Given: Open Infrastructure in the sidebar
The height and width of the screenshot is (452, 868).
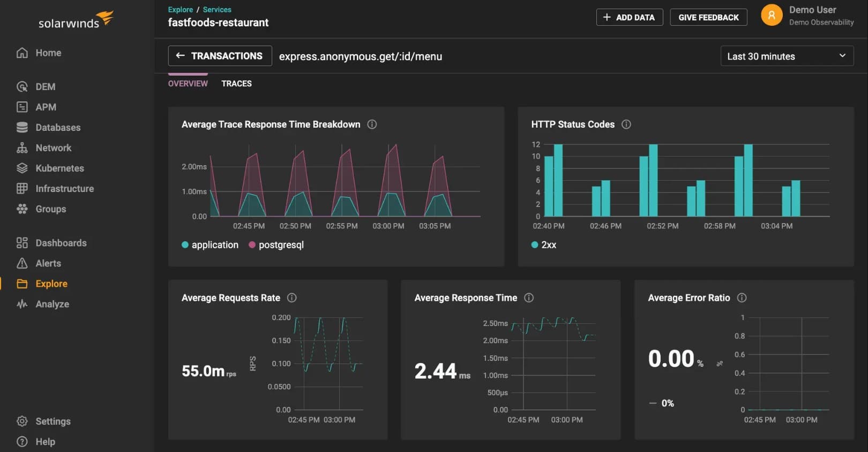Looking at the screenshot, I should click(64, 188).
